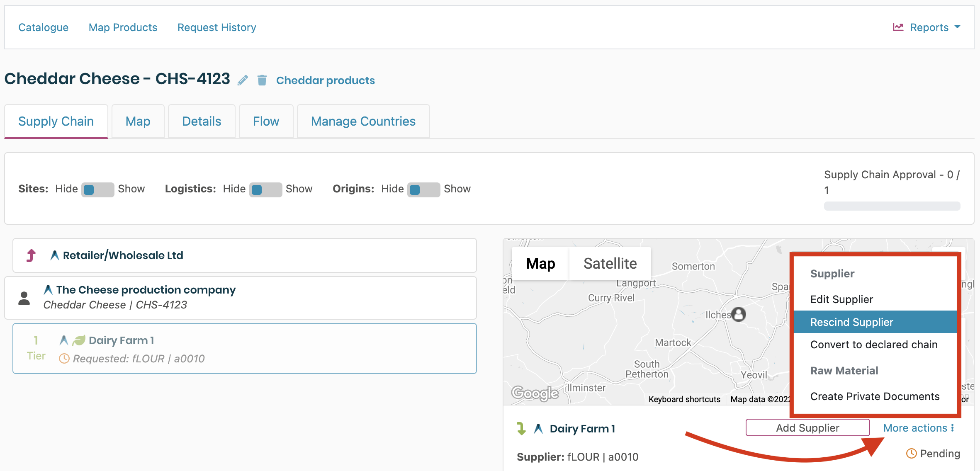Screen dimensions: 980x471
Task: Click the Supply Chain Approval progress bar
Action: [x=892, y=206]
